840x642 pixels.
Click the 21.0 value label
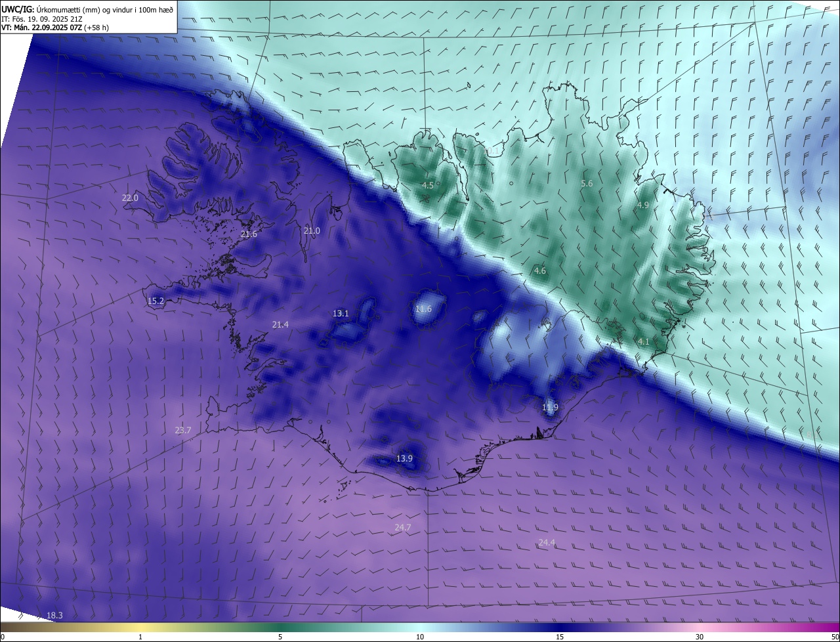[x=312, y=231]
